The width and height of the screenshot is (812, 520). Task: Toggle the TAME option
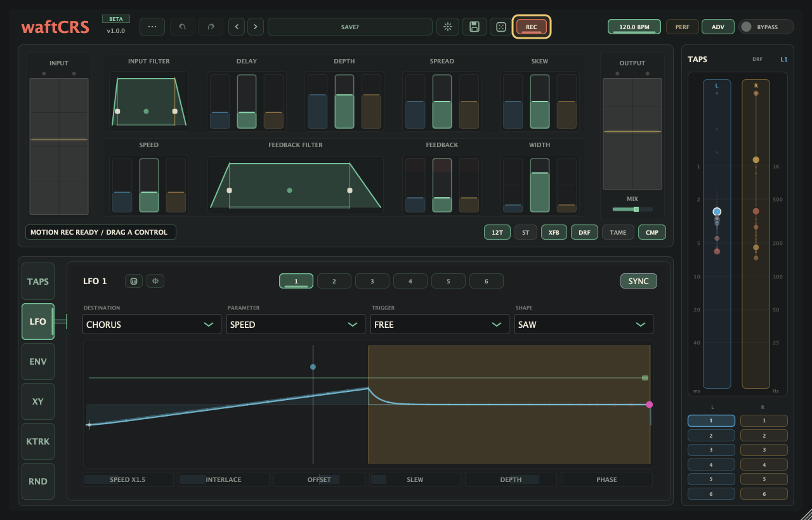618,232
